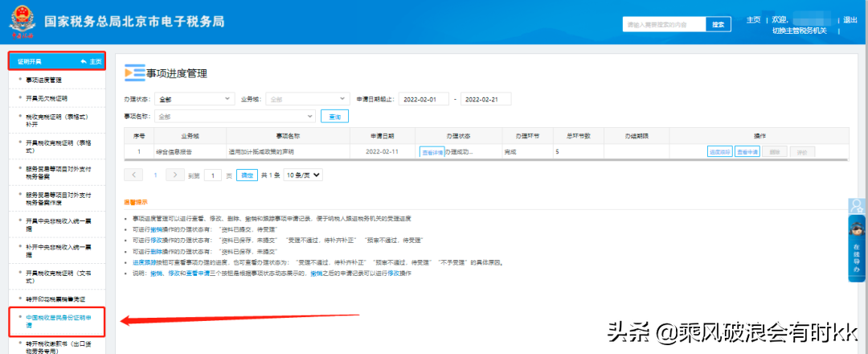Go to previous page arrow
Screen dimensions: 868x354
[133, 175]
